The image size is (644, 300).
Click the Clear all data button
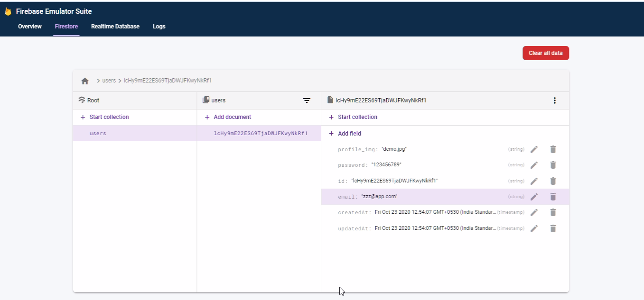coord(546,53)
